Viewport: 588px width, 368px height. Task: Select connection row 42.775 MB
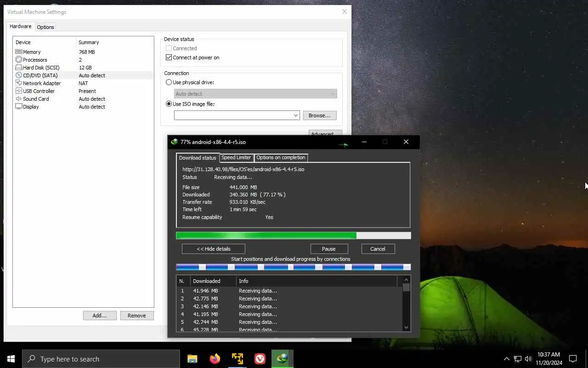(x=289, y=299)
